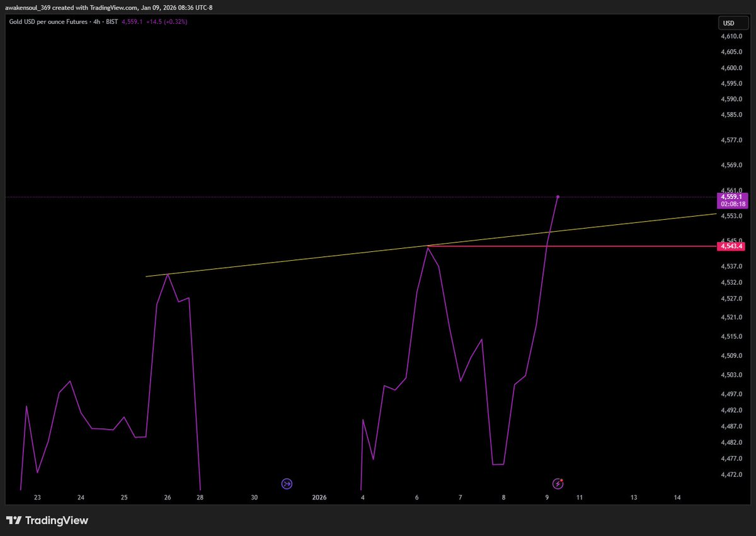Click 4,515.0 on the price axis
The image size is (756, 536).
733,336
